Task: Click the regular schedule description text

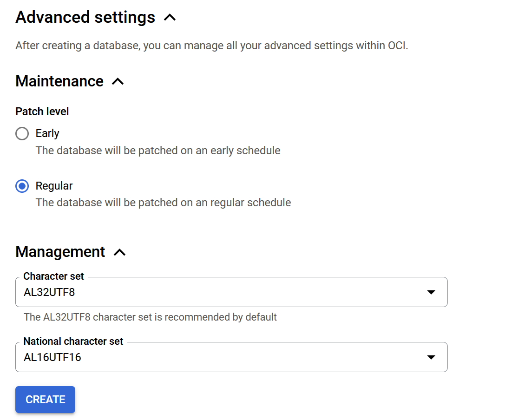Action: tap(163, 203)
